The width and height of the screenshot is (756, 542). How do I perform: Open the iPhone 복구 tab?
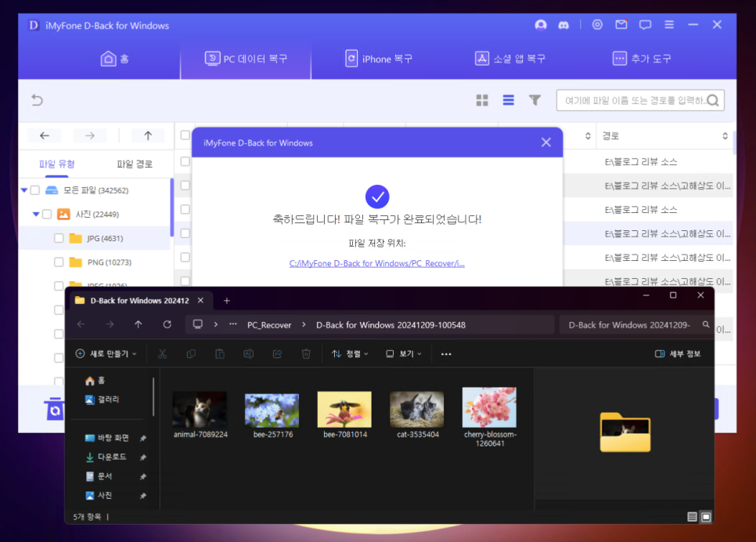tap(379, 59)
